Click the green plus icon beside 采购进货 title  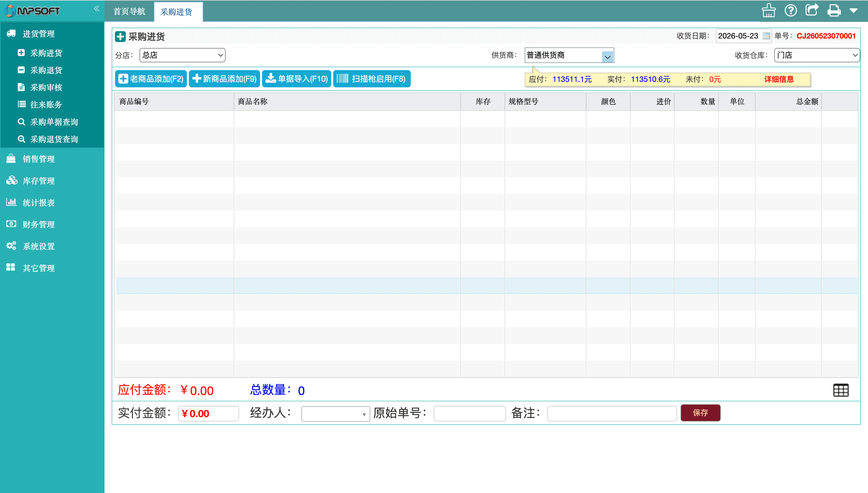point(120,36)
